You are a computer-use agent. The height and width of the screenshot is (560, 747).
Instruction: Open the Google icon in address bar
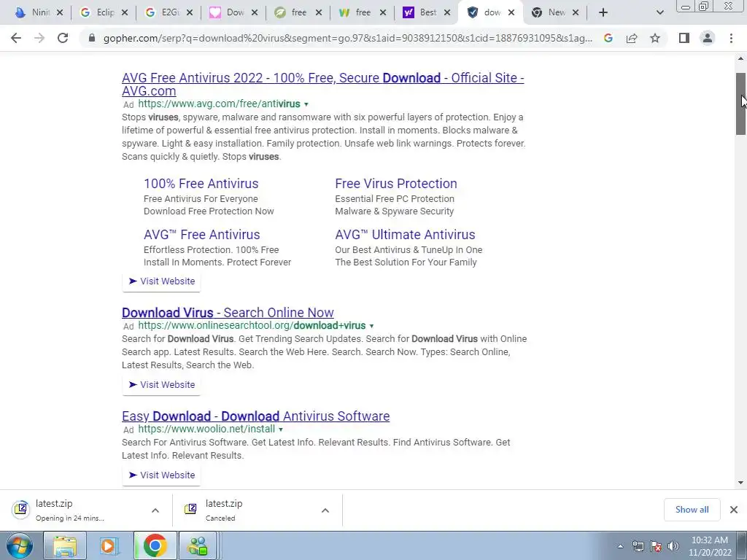pyautogui.click(x=608, y=38)
